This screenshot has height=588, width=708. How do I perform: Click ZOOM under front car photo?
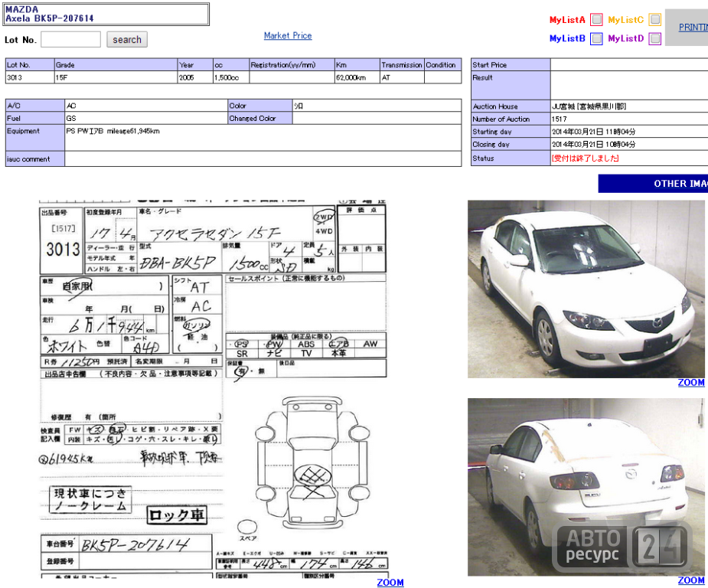click(691, 383)
